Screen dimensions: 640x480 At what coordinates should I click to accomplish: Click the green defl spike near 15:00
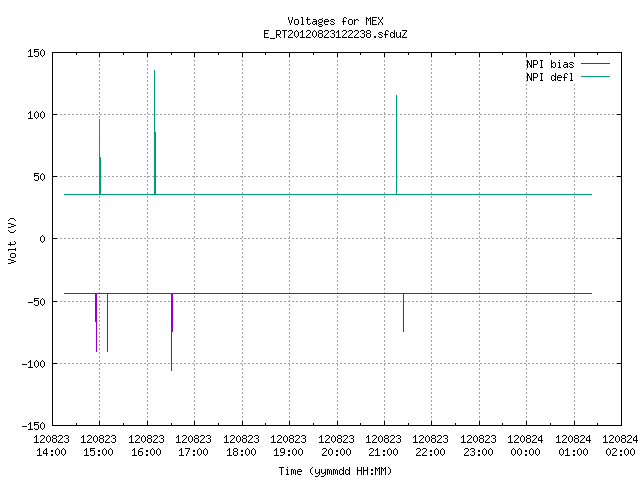click(100, 157)
